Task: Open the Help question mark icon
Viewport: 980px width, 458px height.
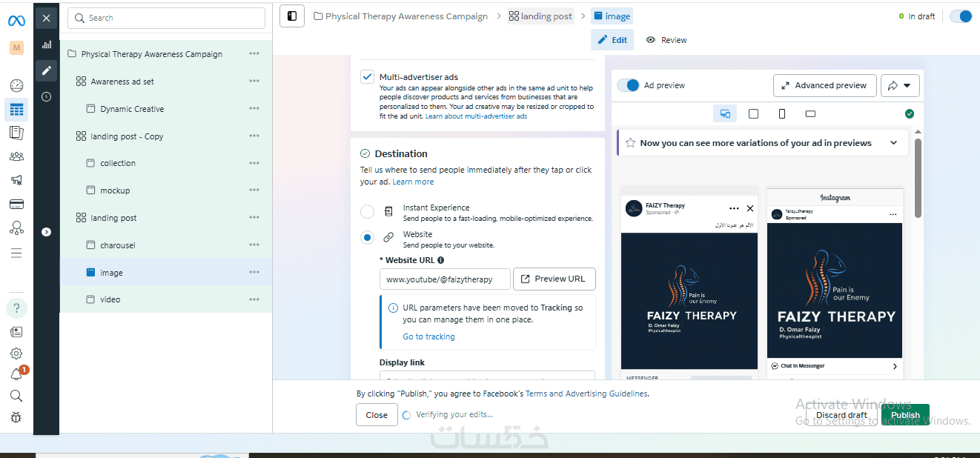Action: click(16, 308)
